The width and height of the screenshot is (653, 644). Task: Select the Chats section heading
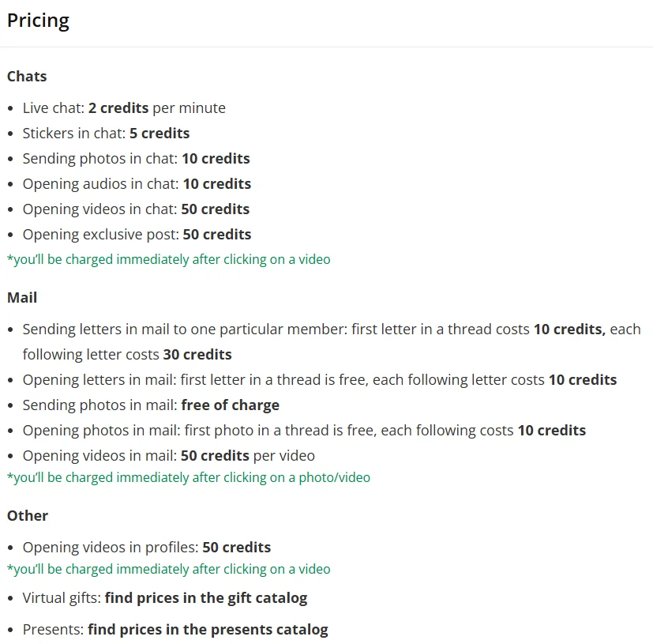coord(27,77)
